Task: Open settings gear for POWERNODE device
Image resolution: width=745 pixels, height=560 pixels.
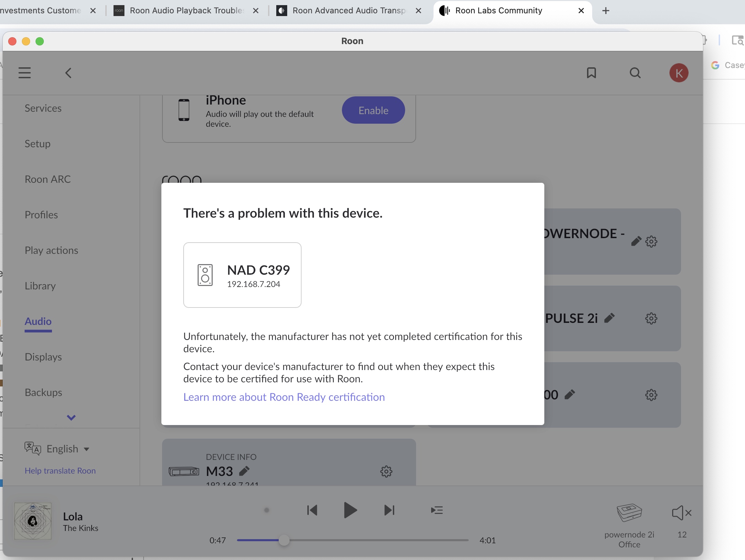Action: pyautogui.click(x=651, y=242)
